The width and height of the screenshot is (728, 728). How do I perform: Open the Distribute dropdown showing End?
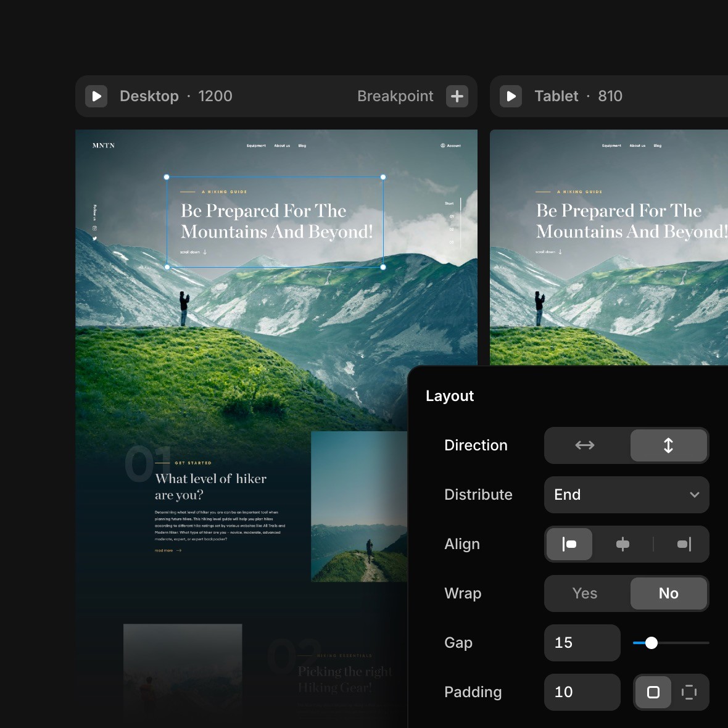click(626, 495)
